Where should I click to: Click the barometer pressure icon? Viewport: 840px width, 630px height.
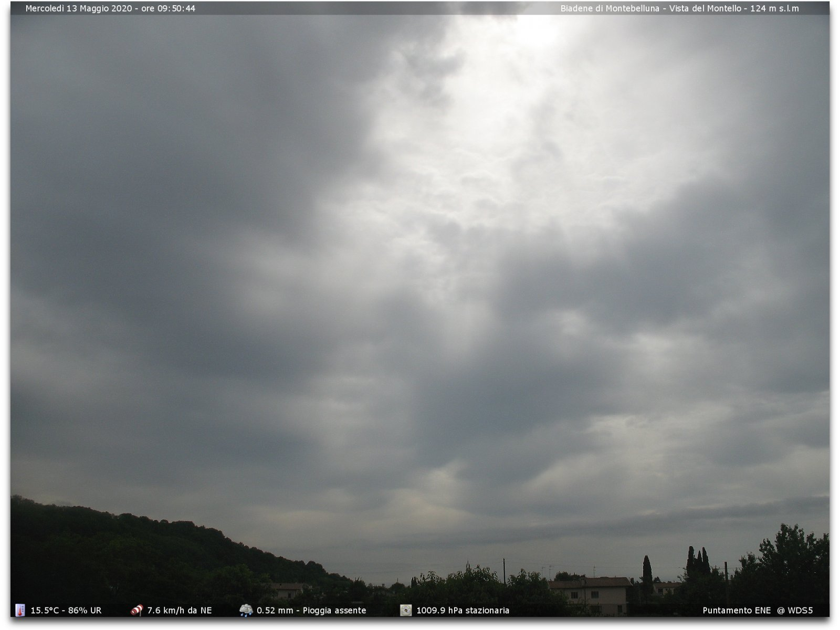(x=406, y=610)
